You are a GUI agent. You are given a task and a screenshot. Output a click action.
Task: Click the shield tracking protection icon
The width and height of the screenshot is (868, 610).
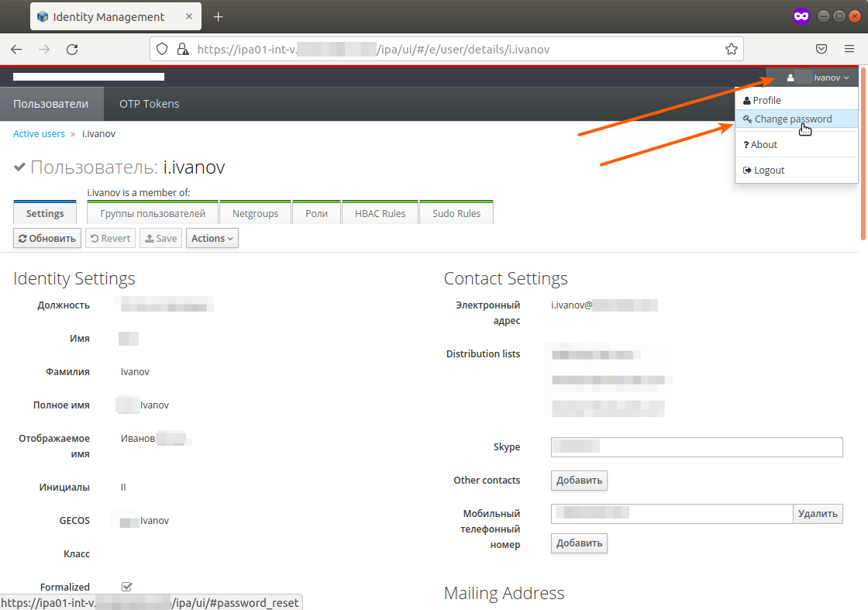click(163, 49)
